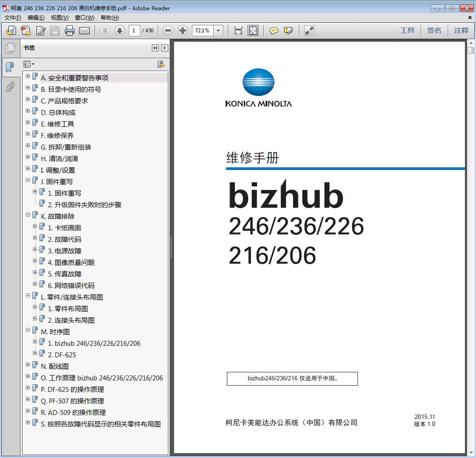Select bookmark I. 调整/设置
The image size is (476, 458).
58,170
